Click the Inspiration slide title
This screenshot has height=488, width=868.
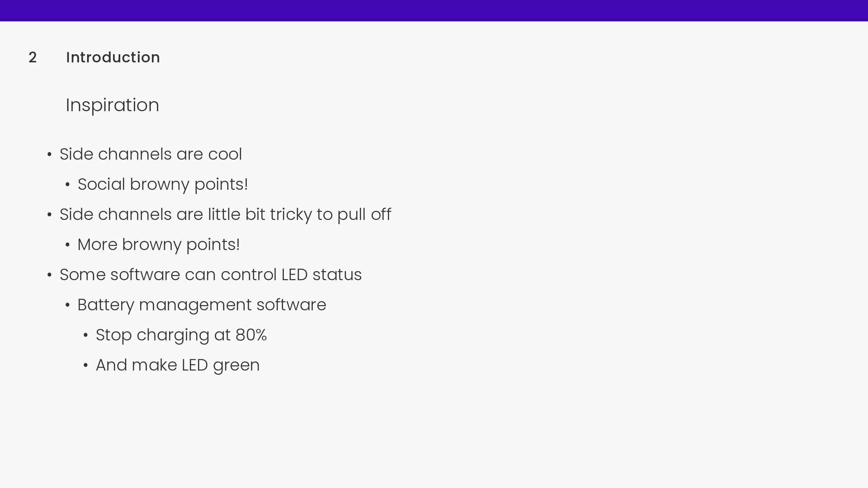(x=113, y=105)
